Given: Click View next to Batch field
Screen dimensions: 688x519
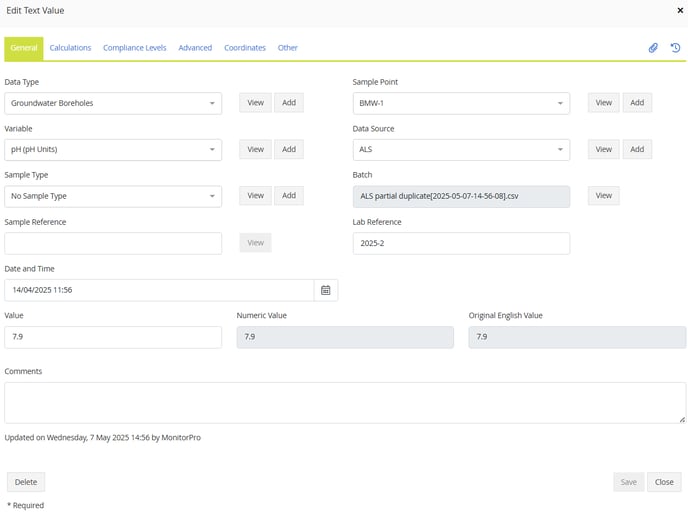Looking at the screenshot, I should (603, 196).
